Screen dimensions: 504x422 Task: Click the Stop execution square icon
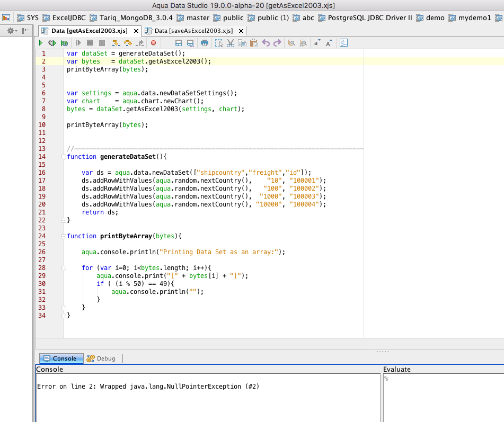(89, 43)
